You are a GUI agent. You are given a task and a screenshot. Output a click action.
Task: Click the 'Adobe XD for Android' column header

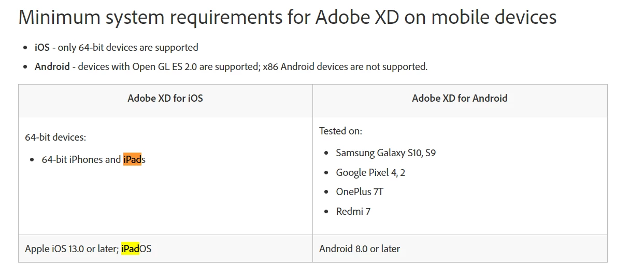click(460, 98)
